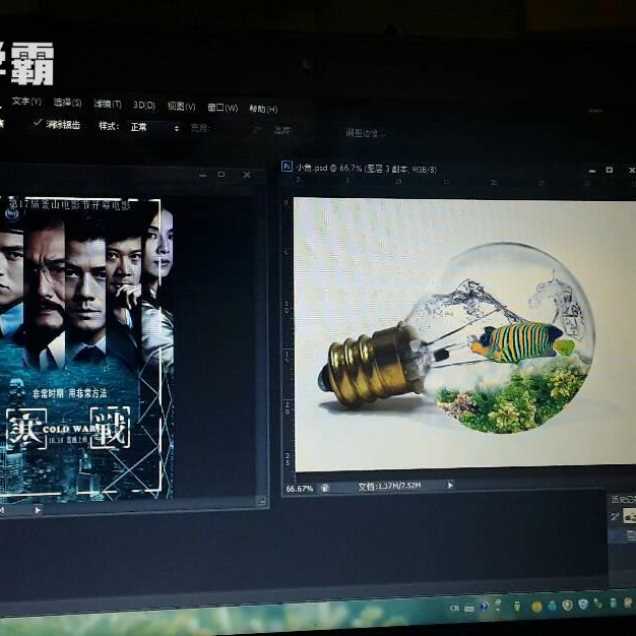
Task: Maximize the fish document window
Action: pos(610,170)
